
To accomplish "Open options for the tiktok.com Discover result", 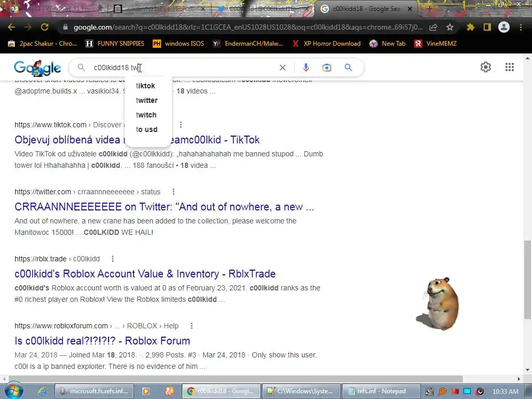I will coord(181,125).
